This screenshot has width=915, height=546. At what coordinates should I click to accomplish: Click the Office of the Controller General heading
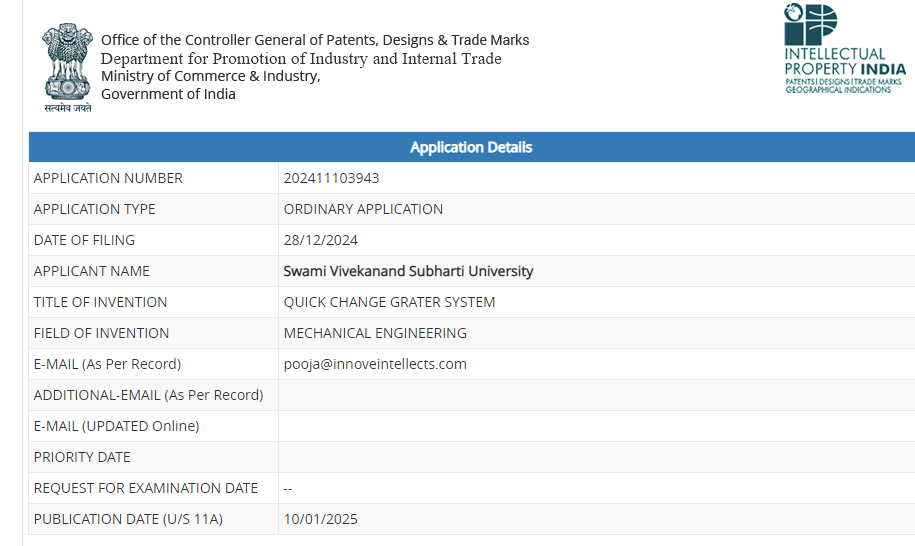pyautogui.click(x=315, y=40)
